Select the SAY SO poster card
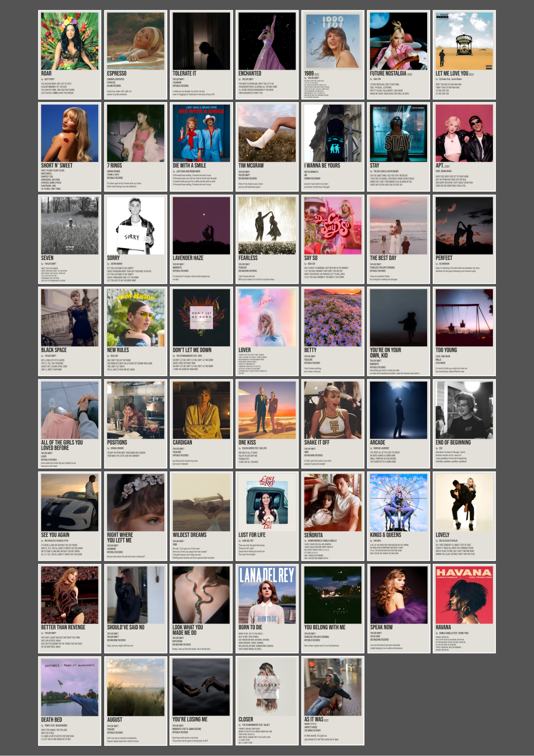Screen dimensions: 534x756 click(x=333, y=239)
